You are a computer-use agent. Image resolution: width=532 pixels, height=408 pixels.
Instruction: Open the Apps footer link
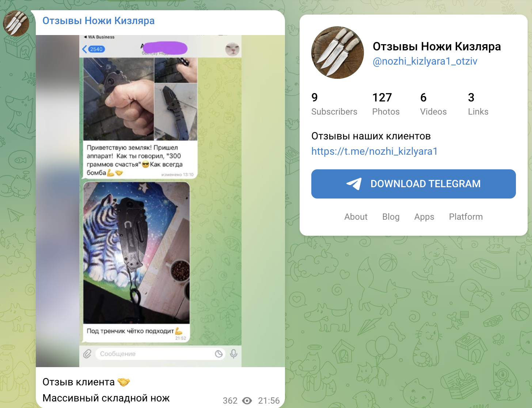pyautogui.click(x=424, y=217)
